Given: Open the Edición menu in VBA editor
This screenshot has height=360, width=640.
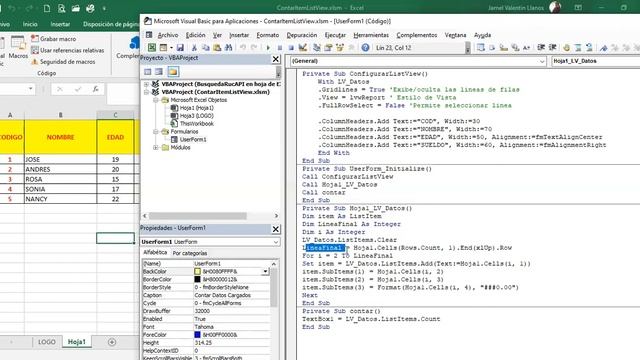Looking at the screenshot, I should (x=196, y=35).
